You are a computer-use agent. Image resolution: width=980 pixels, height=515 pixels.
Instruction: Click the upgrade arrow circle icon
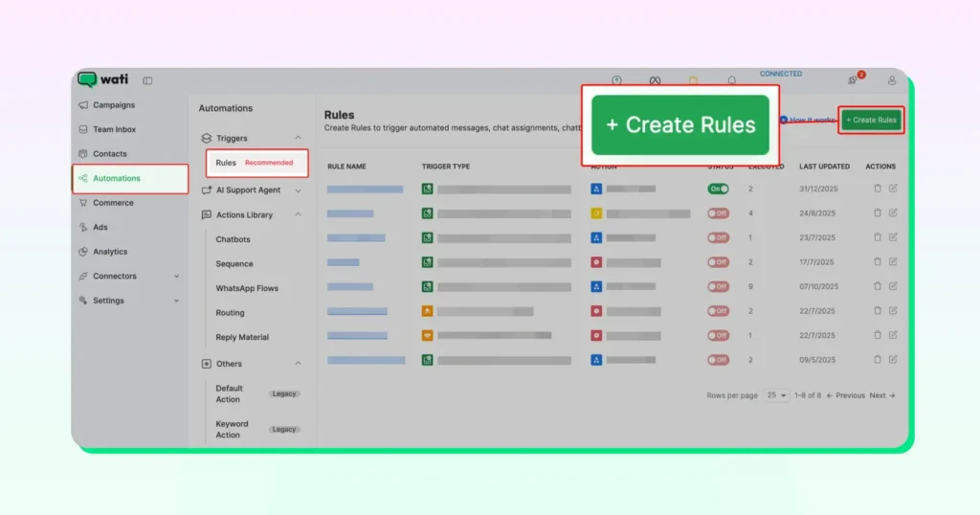[617, 80]
